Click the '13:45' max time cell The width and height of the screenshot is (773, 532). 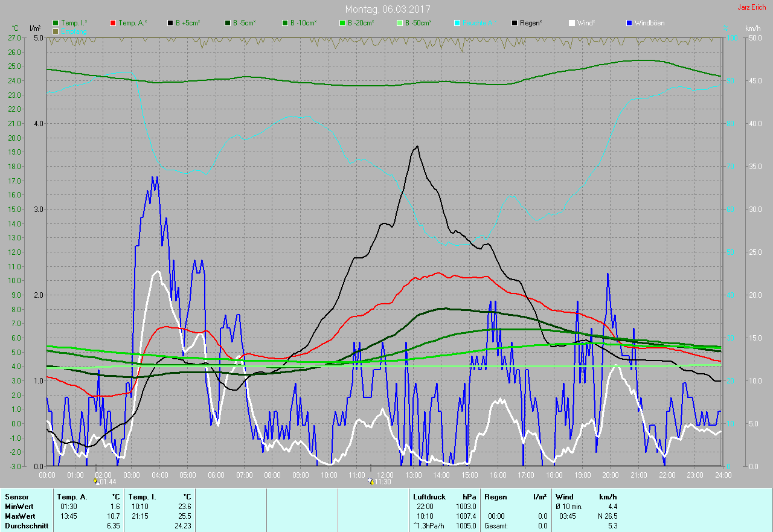69,516
